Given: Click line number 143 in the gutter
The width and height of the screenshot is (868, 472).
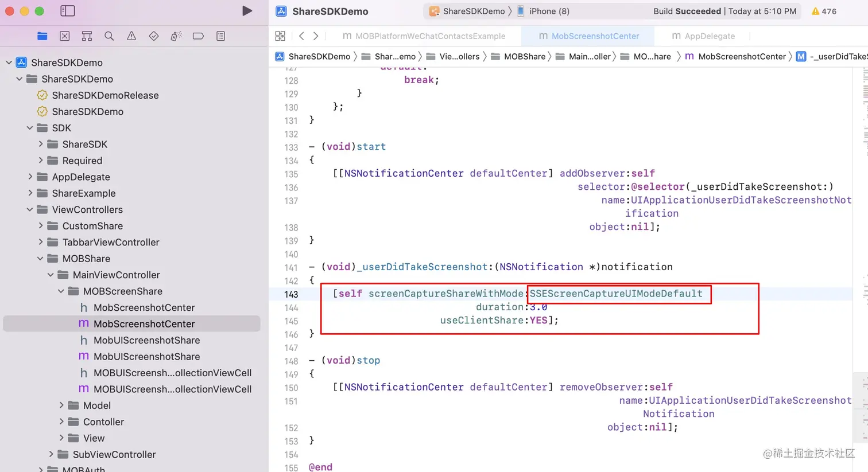Looking at the screenshot, I should pos(291,294).
